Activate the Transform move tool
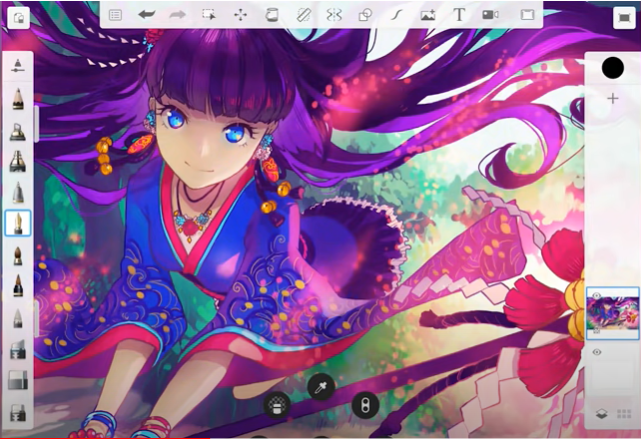This screenshot has width=641, height=439. pos(240,15)
